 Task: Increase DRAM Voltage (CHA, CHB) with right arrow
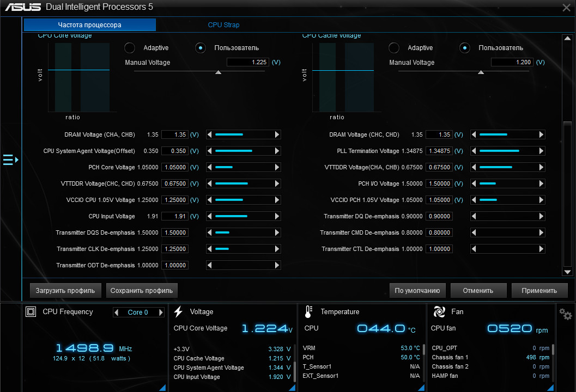click(277, 134)
